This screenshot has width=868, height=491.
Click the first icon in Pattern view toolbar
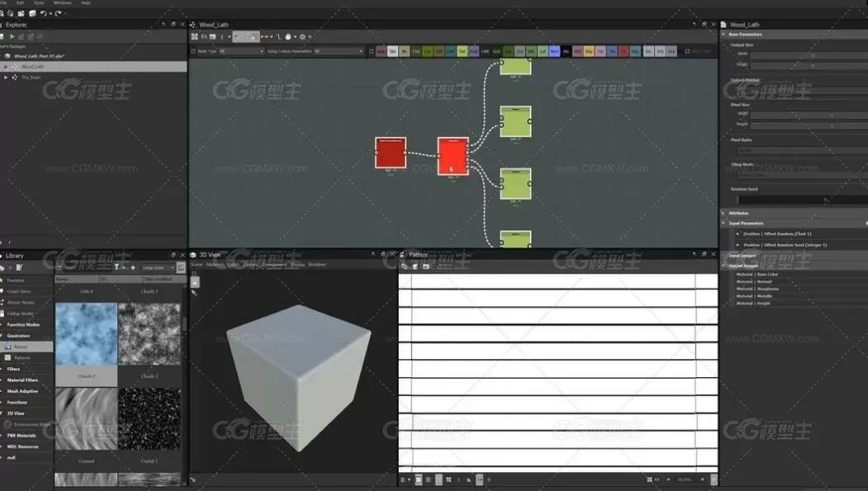click(404, 267)
